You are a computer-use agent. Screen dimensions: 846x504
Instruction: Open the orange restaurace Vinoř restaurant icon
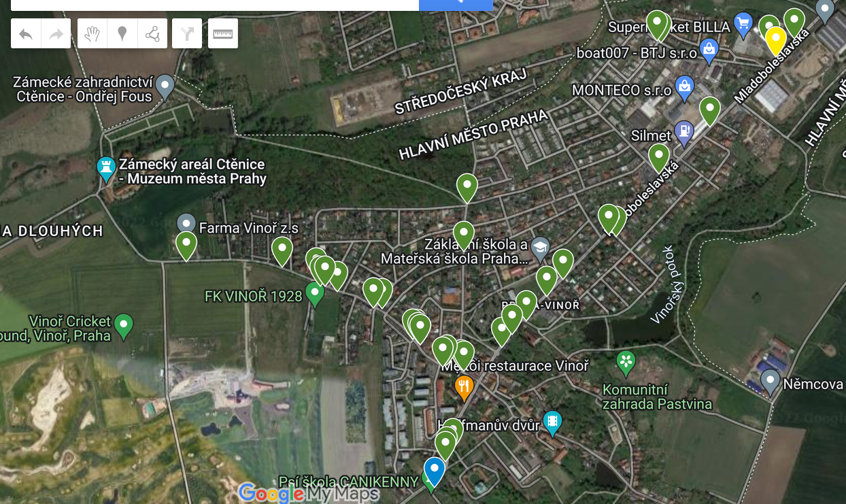(x=464, y=388)
